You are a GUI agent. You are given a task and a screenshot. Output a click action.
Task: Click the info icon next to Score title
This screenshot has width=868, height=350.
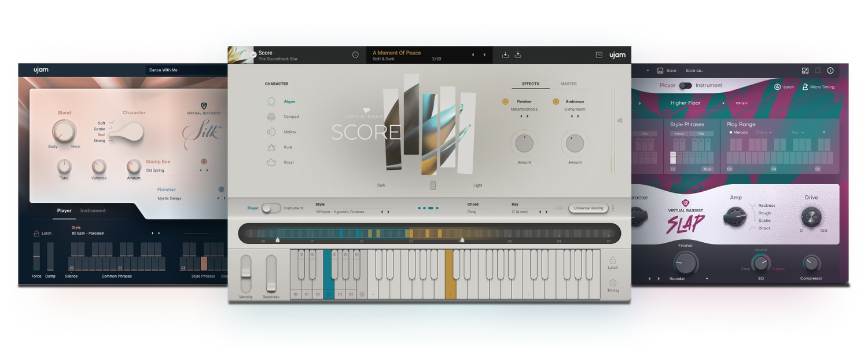coord(355,55)
